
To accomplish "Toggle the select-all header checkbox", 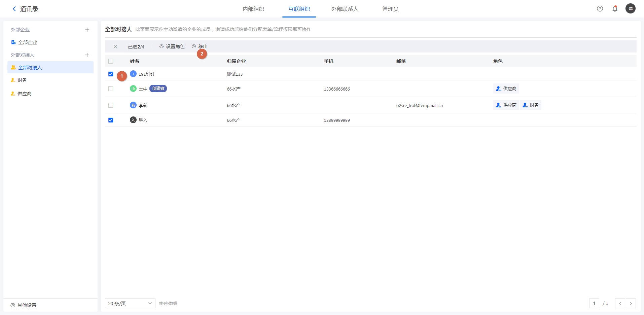I will tap(111, 61).
